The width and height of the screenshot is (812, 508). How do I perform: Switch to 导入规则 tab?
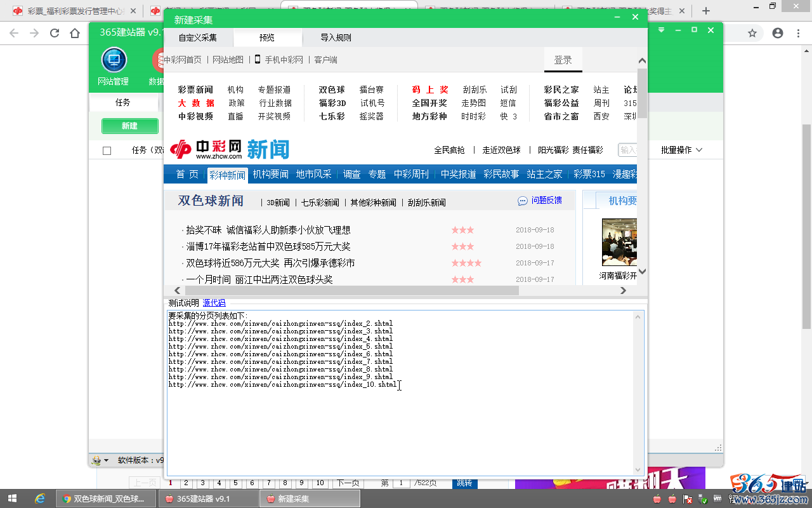(x=336, y=37)
